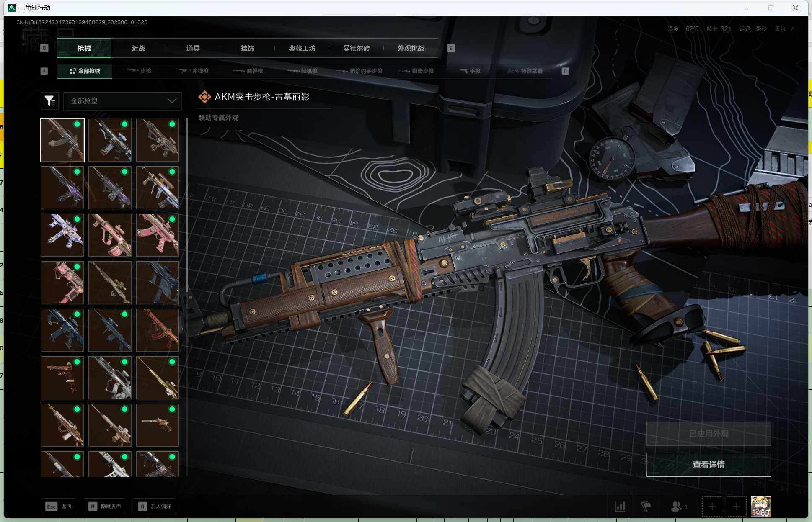Select the white-grey bullpup skin thumbnail
This screenshot has height=522, width=812.
point(110,378)
